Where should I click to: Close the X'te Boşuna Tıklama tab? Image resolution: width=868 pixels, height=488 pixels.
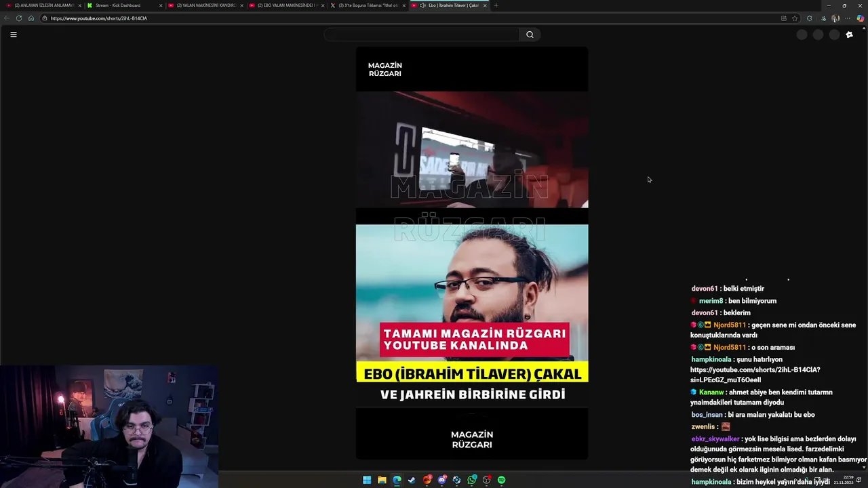click(403, 5)
